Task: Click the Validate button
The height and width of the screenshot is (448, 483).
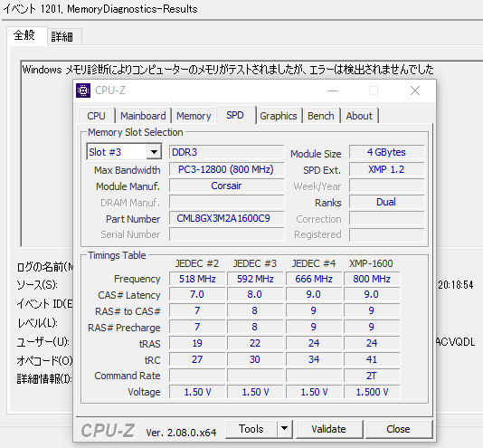Action: point(328,429)
